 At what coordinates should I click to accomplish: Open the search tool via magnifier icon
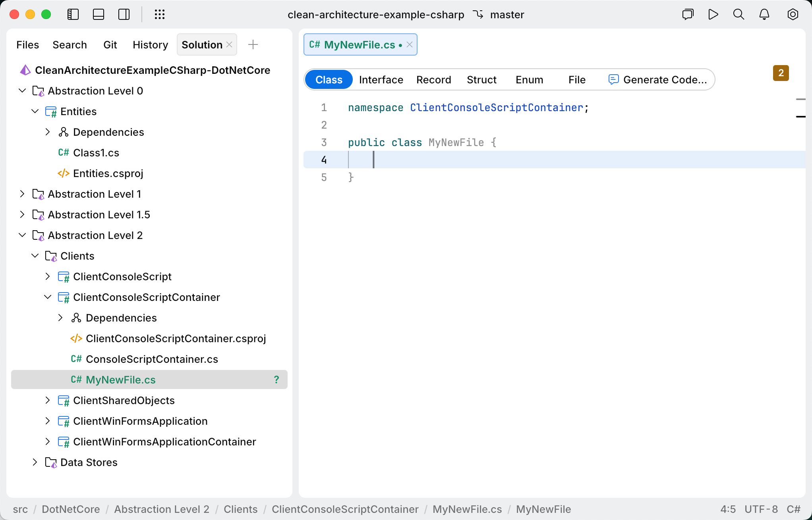pos(739,14)
